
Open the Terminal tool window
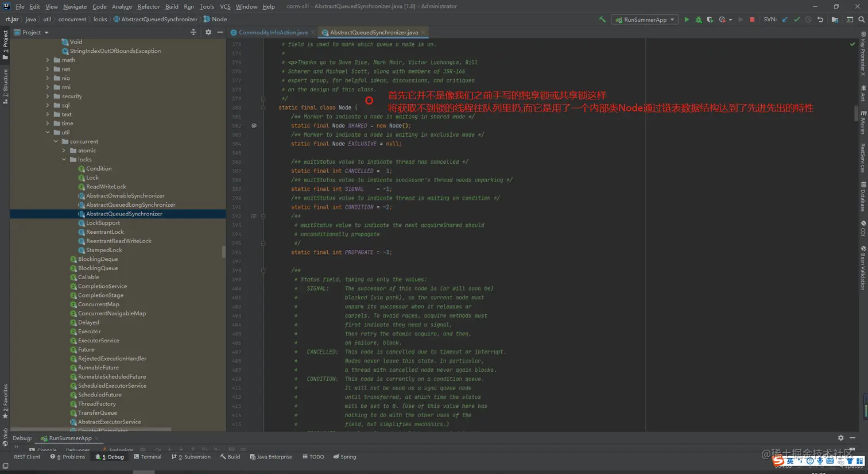click(x=148, y=457)
